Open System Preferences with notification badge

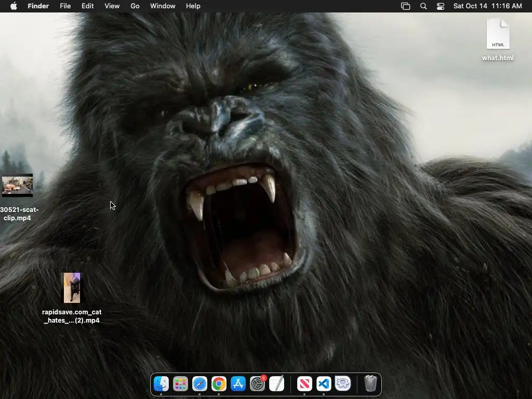pyautogui.click(x=258, y=384)
